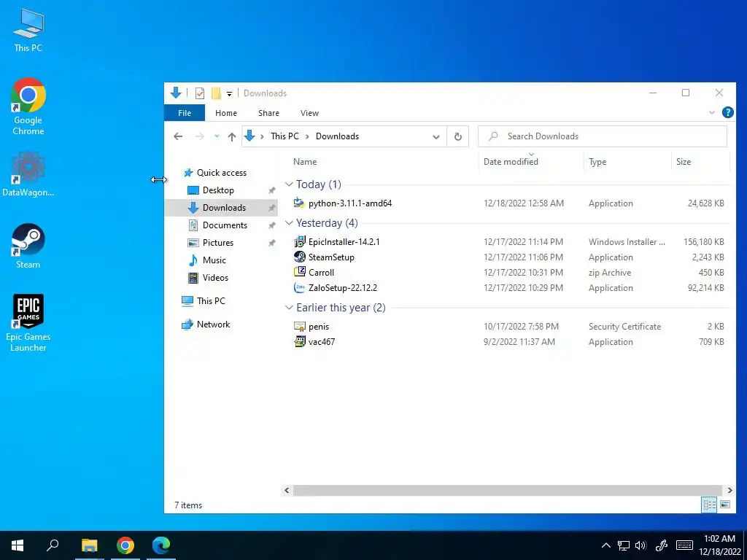Expand the ribbon with chevron

[x=712, y=113]
